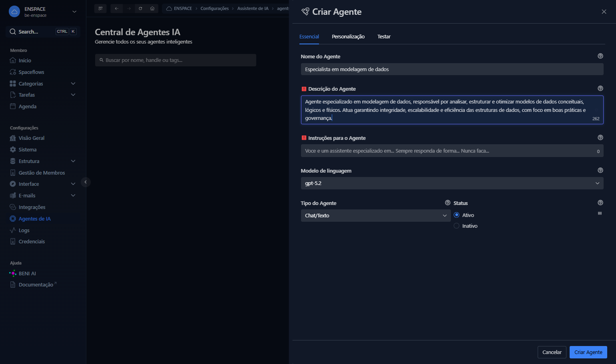616x364 pixels.
Task: Open help for Tipo do Agente
Action: (448, 203)
